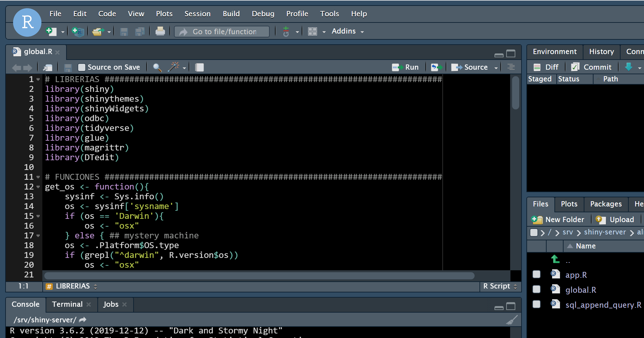644x338 pixels.
Task: Click the re-run previous code region icon
Action: pyautogui.click(x=436, y=67)
